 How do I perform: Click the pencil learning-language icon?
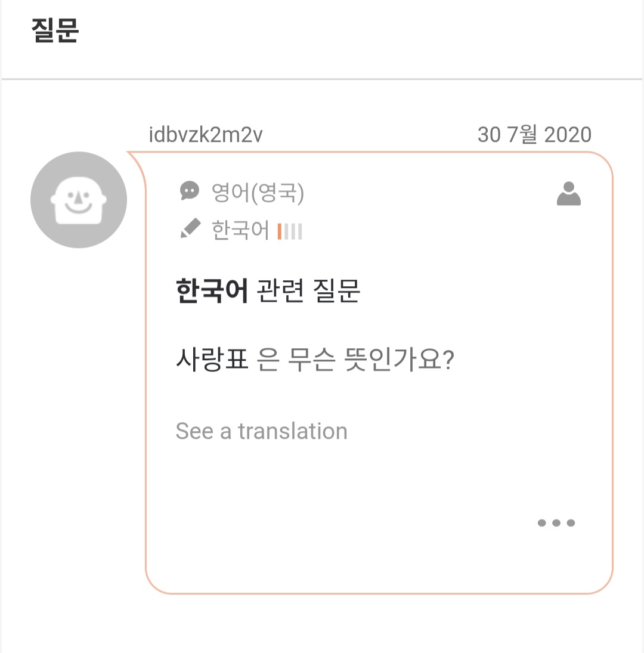190,229
